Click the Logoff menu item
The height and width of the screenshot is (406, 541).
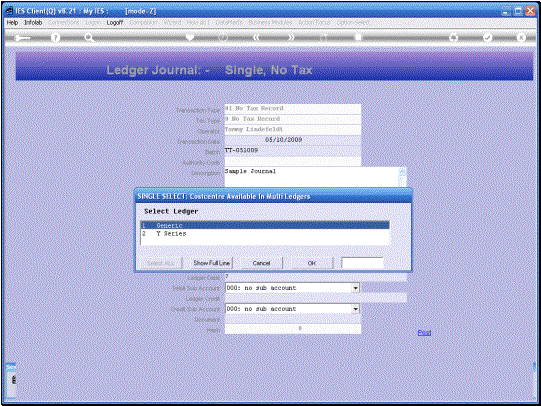[115, 22]
